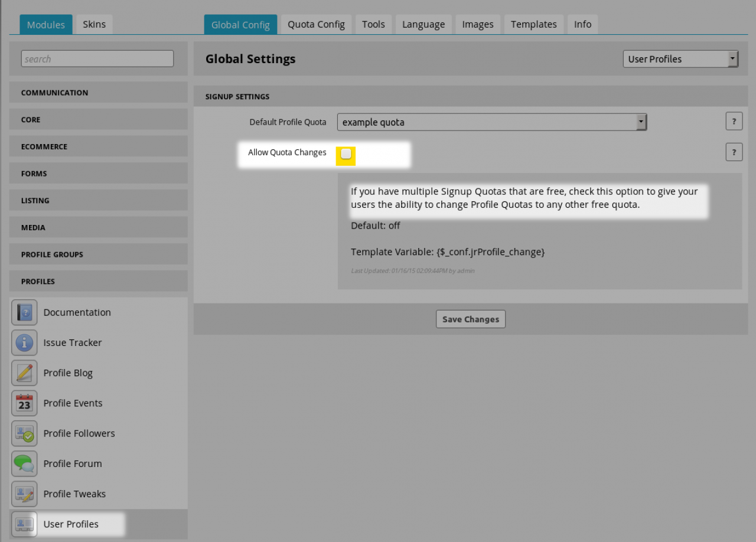Image resolution: width=756 pixels, height=542 pixels.
Task: Click the User Profiles module icon
Action: tap(24, 524)
